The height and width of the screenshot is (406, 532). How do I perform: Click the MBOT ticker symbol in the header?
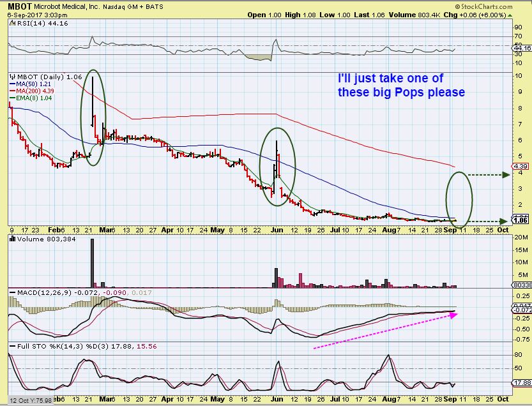pos(20,6)
